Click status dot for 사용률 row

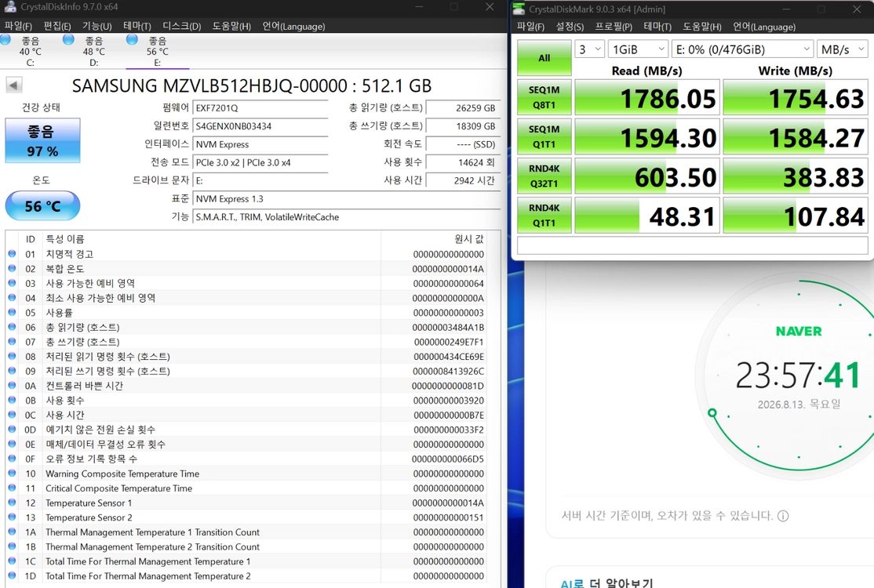tap(12, 312)
